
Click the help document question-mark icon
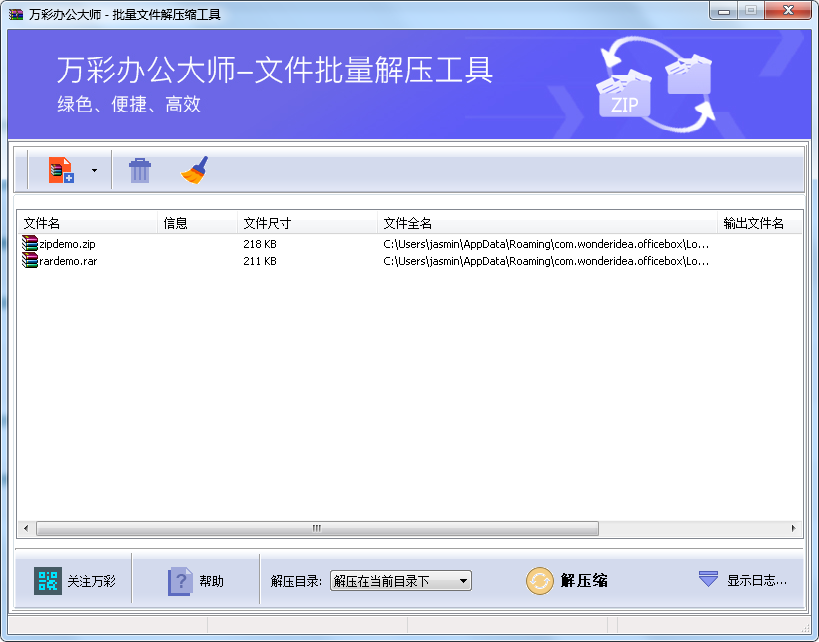pyautogui.click(x=180, y=581)
